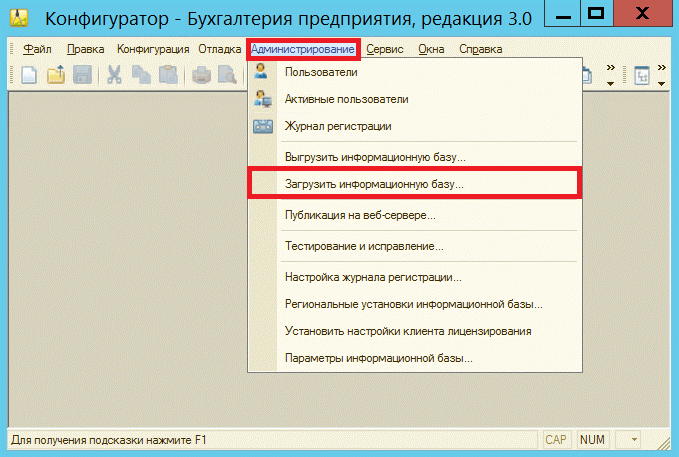Click the window resize grip in corner
The width and height of the screenshot is (679, 457).
tap(664, 444)
